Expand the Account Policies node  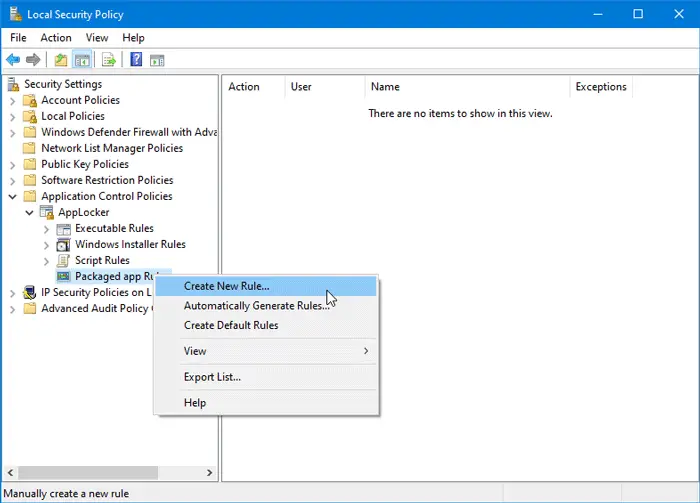13,100
